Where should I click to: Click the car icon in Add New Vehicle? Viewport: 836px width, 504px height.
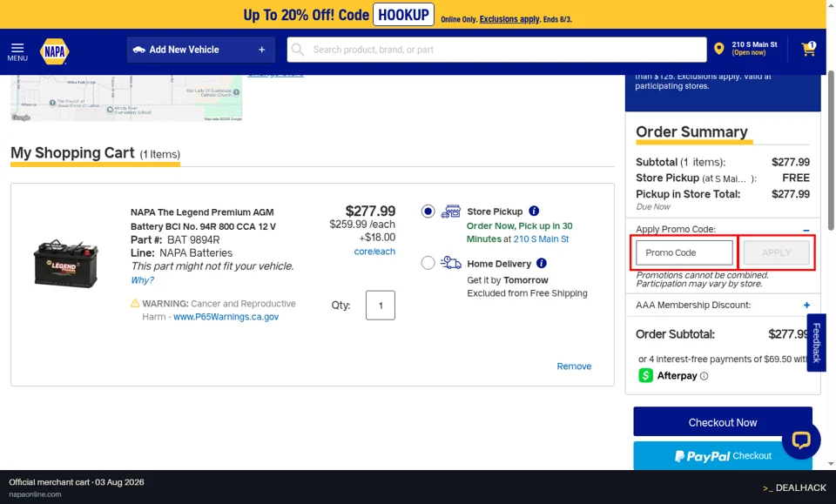pos(139,50)
